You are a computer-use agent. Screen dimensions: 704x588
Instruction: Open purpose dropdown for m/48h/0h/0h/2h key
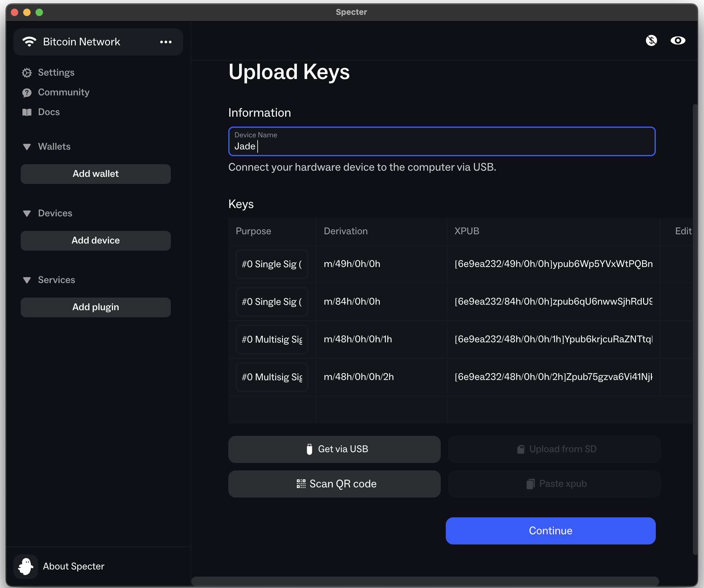point(272,377)
